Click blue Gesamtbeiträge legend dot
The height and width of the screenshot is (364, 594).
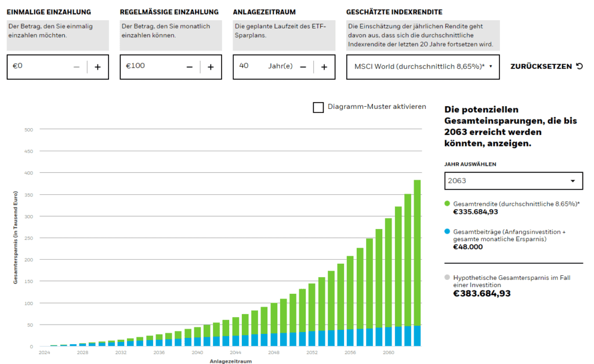click(447, 231)
